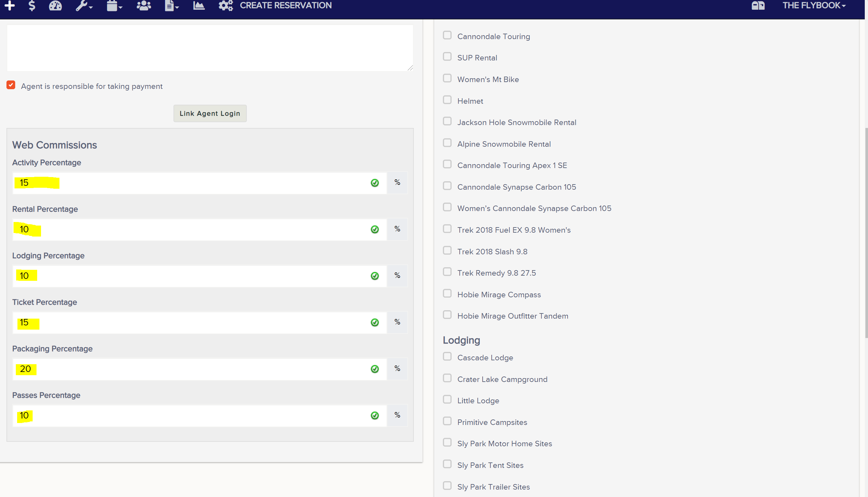Click the page vertical scrollbar thumb
The height and width of the screenshot is (497, 868).
pos(866,233)
